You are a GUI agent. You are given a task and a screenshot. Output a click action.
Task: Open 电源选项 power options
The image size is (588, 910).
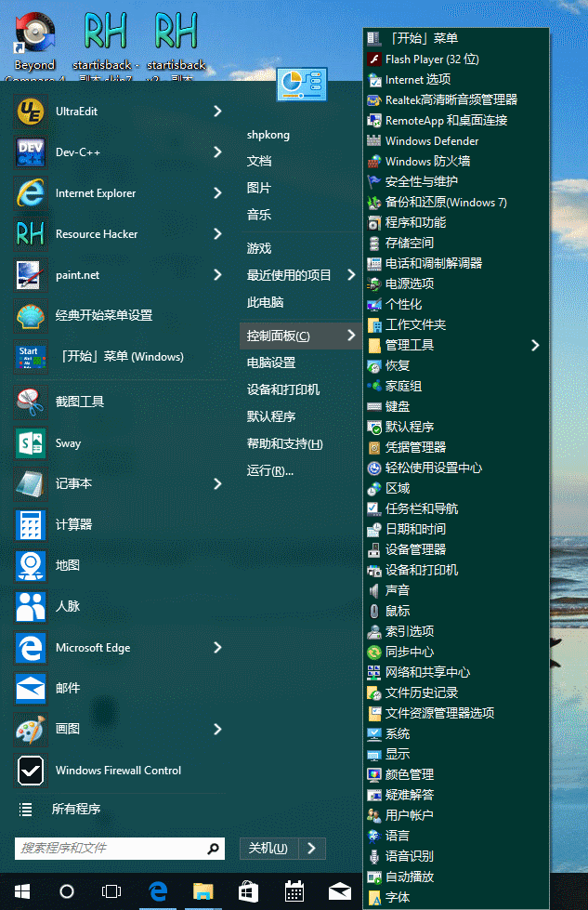[x=456, y=284]
